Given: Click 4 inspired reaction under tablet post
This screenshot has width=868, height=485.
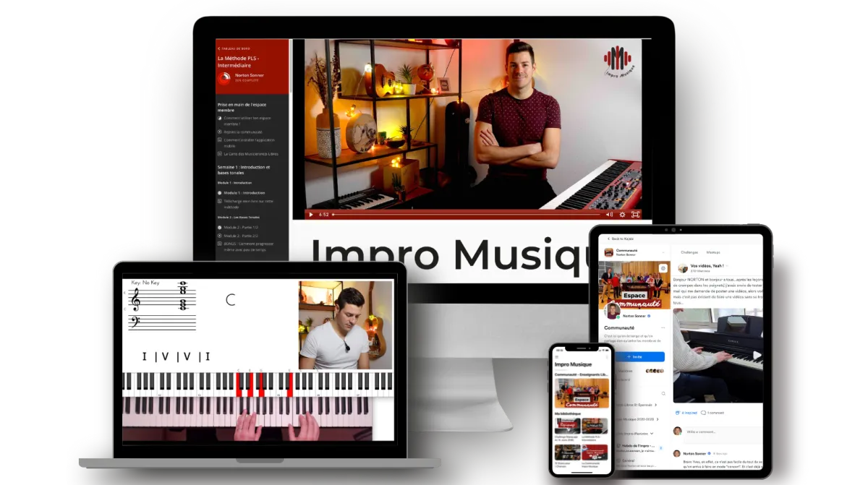Looking at the screenshot, I should tap(686, 413).
